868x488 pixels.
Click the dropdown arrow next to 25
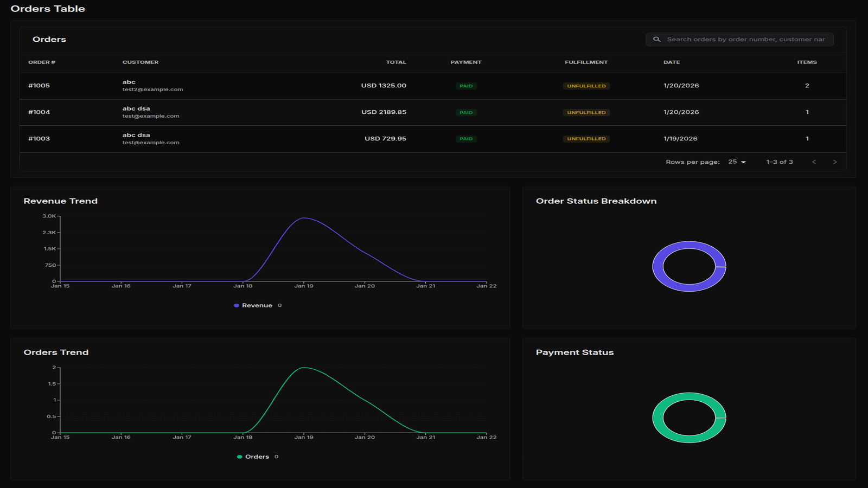[743, 162]
